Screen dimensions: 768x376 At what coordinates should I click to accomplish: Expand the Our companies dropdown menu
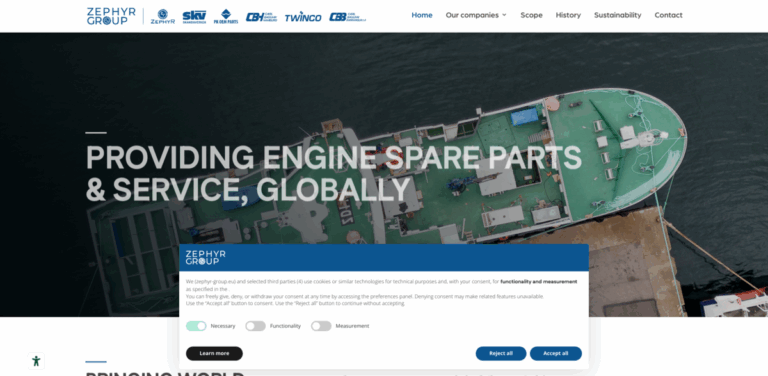(476, 15)
